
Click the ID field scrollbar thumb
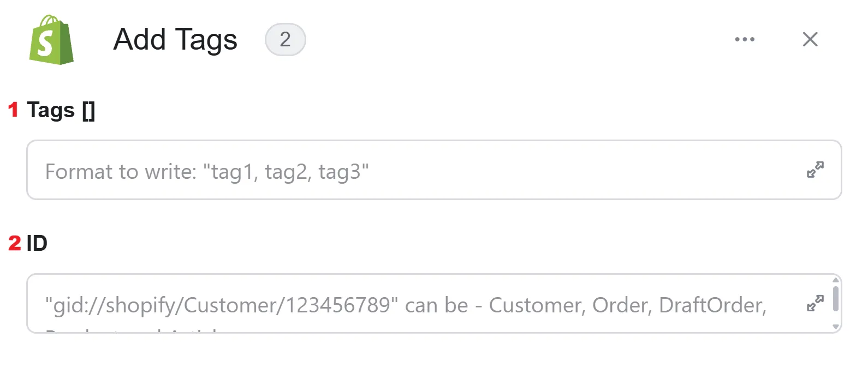(x=836, y=299)
